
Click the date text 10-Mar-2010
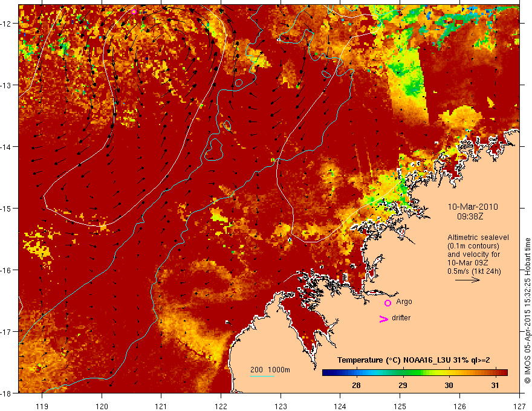point(473,207)
